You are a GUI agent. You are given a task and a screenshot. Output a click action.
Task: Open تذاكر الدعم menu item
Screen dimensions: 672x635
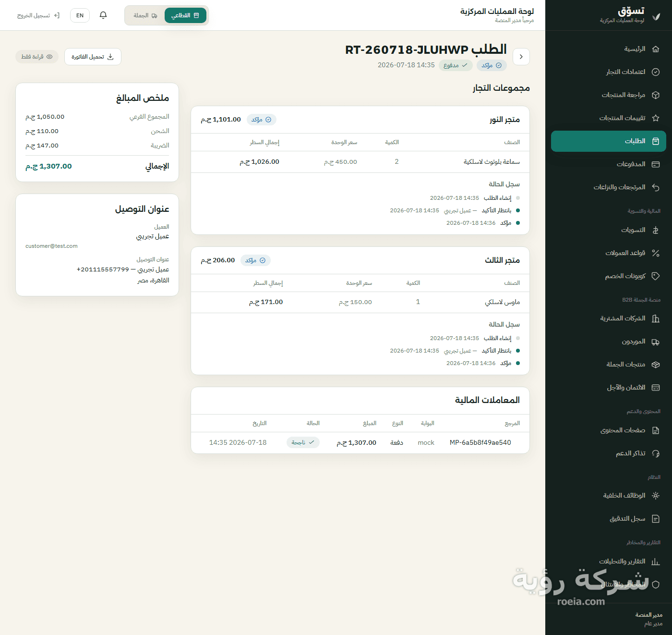(x=608, y=453)
